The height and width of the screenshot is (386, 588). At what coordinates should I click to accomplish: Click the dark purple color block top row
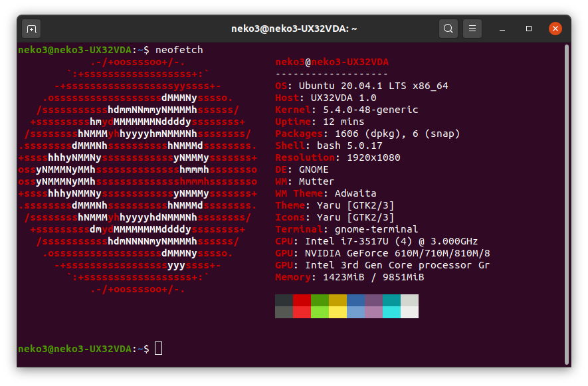click(x=374, y=300)
